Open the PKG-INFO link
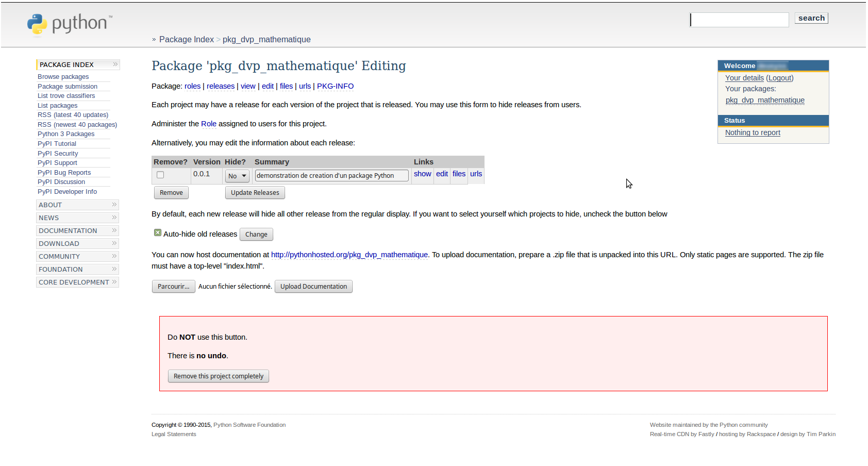 tap(335, 87)
